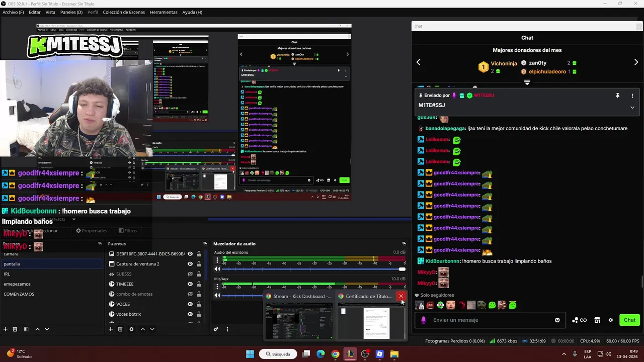Expand the donors panel handle arrow
Screen dimensions: 644x362
(x=527, y=82)
